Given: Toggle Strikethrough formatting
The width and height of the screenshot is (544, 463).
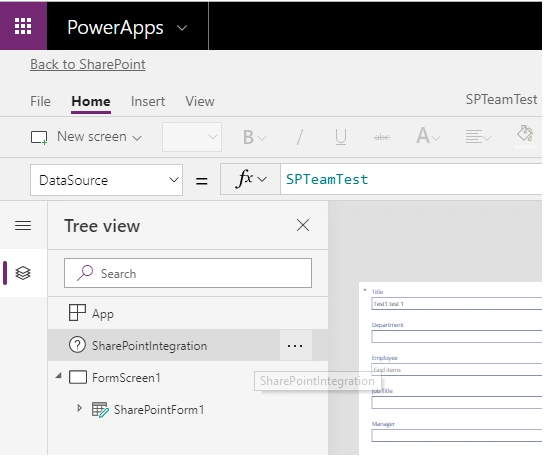Looking at the screenshot, I should (x=382, y=137).
